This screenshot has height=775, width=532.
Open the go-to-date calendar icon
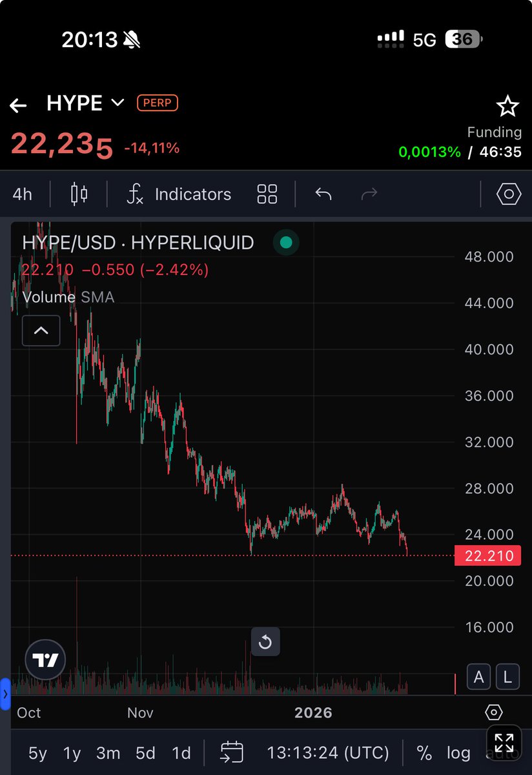tap(232, 752)
